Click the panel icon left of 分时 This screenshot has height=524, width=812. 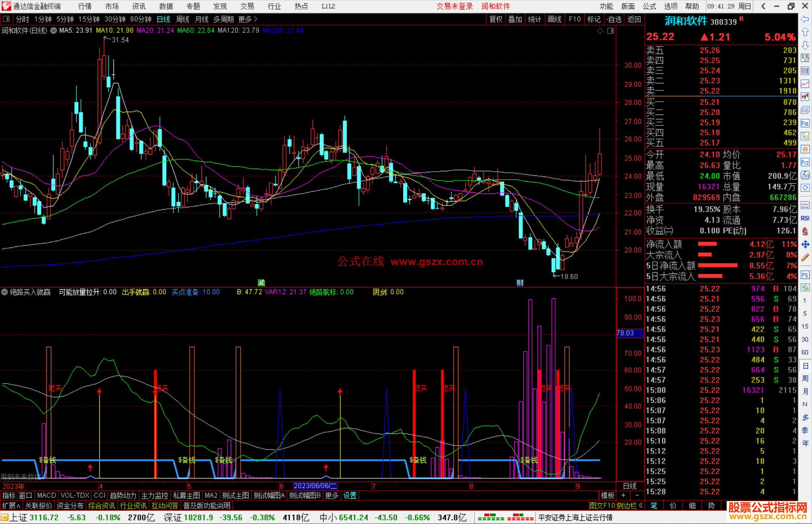[6, 19]
